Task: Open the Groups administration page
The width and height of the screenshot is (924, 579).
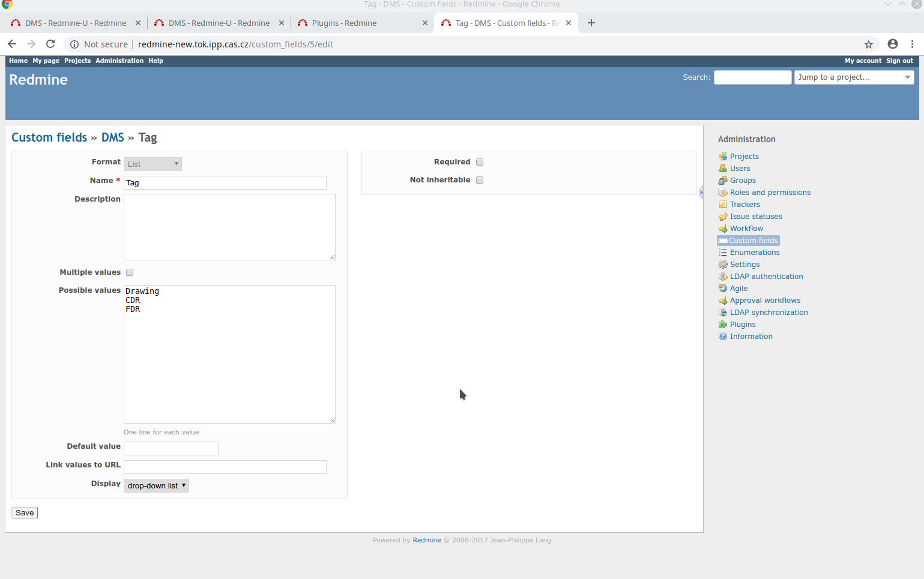Action: [x=742, y=180]
